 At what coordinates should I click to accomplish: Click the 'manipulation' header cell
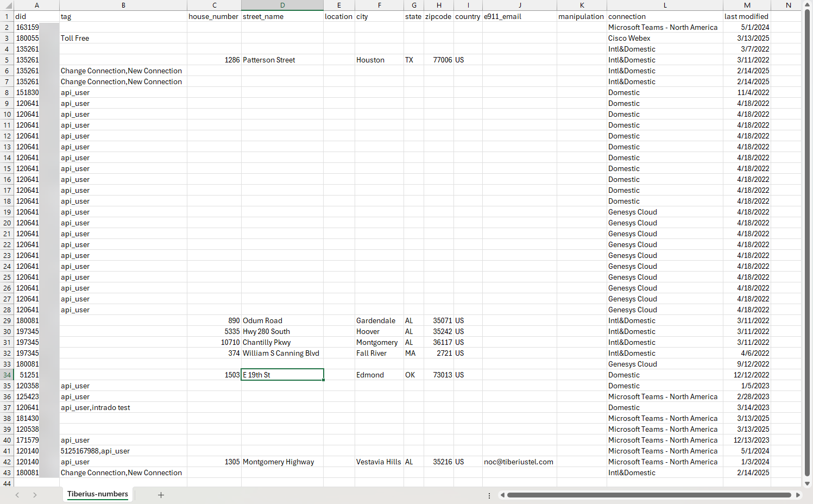click(x=582, y=16)
